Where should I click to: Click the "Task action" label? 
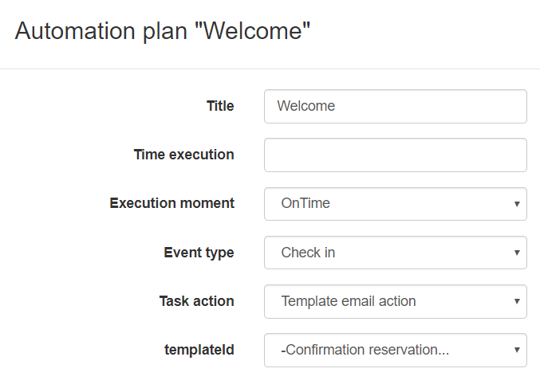point(196,301)
